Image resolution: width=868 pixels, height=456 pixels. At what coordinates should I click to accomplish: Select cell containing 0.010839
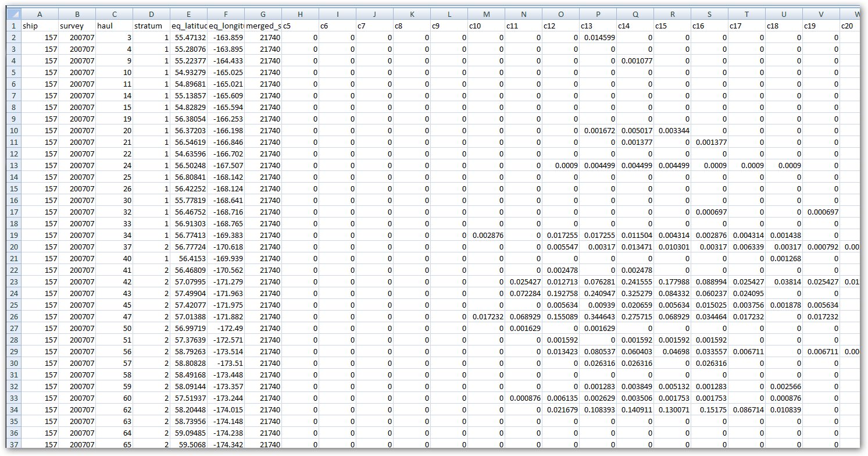tap(784, 409)
